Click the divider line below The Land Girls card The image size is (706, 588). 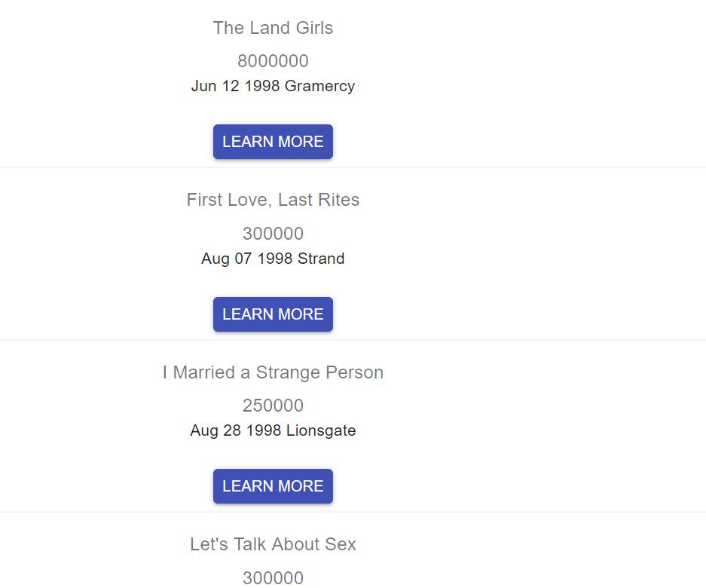tap(353, 167)
